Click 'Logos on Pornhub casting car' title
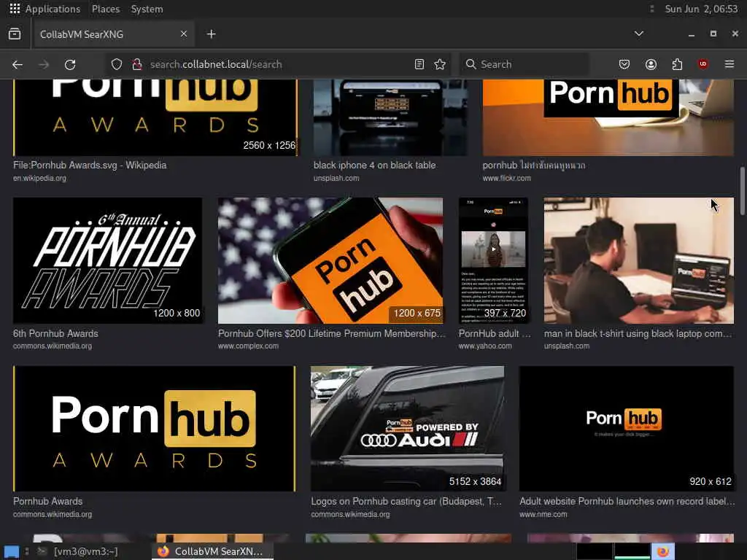This screenshot has height=560, width=747. [x=406, y=502]
